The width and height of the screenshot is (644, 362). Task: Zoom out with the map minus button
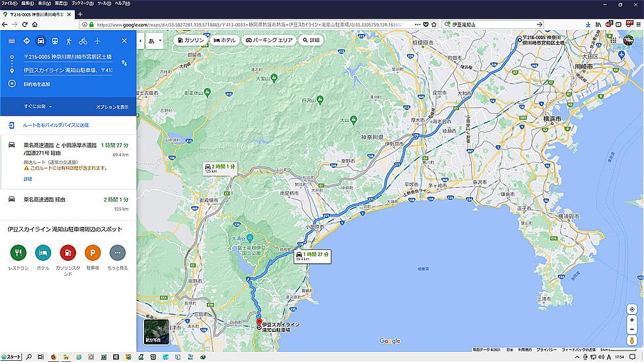tap(631, 329)
